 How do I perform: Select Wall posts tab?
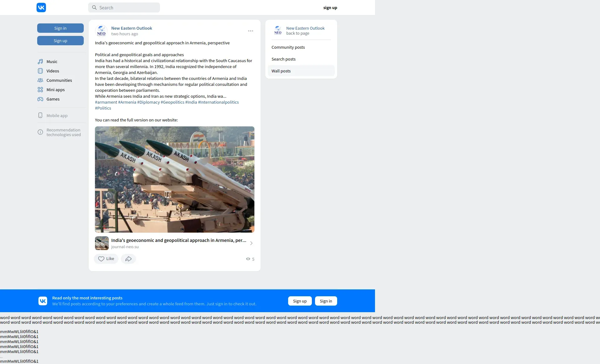281,71
